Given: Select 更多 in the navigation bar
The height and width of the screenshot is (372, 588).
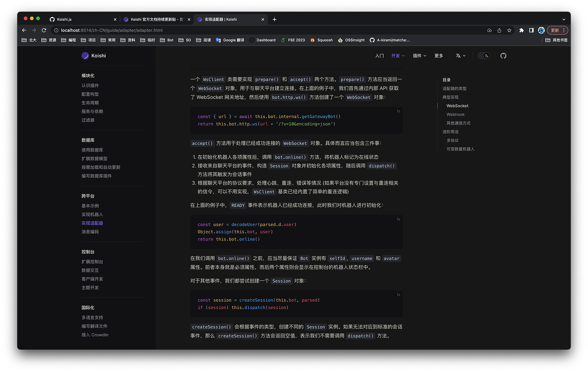Looking at the screenshot, I should pyautogui.click(x=438, y=55).
